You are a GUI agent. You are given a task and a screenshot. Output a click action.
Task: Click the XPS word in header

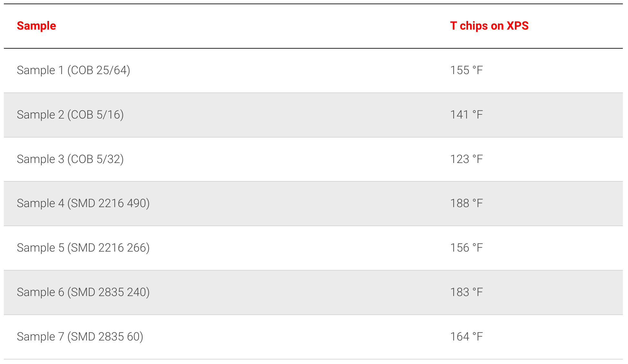(517, 26)
